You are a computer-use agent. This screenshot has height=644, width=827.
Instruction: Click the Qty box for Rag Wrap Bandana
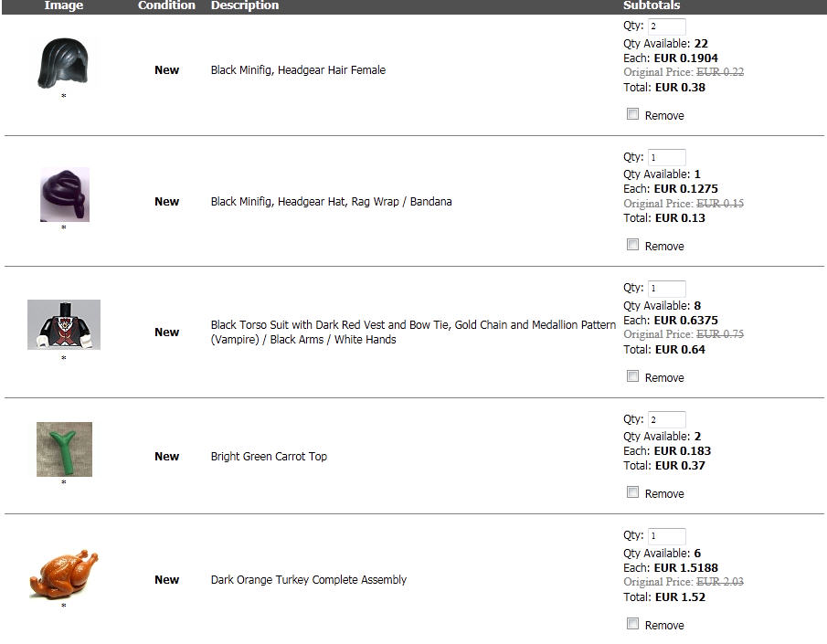[666, 157]
